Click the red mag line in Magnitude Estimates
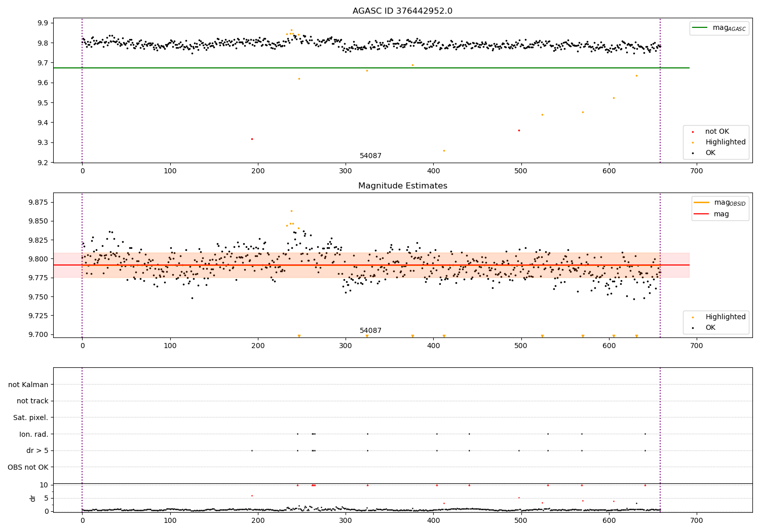This screenshot has width=760, height=532. coord(371,265)
